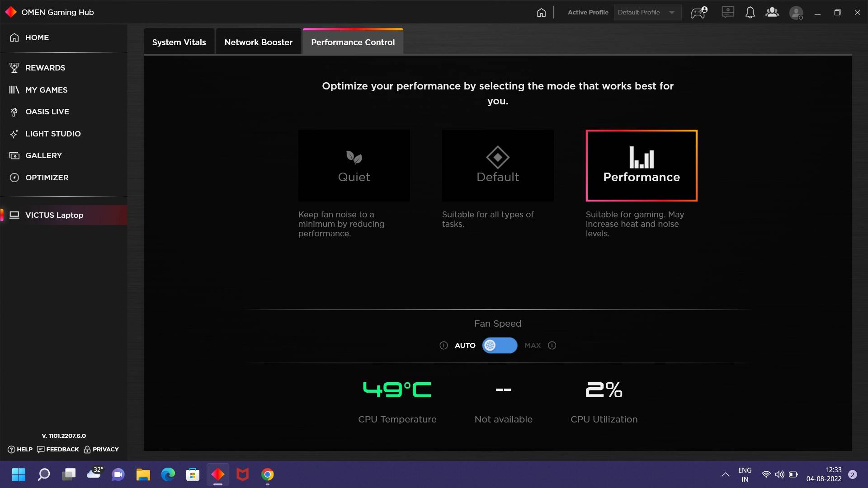Open the Feedback link
868x488 pixels.
click(58, 450)
